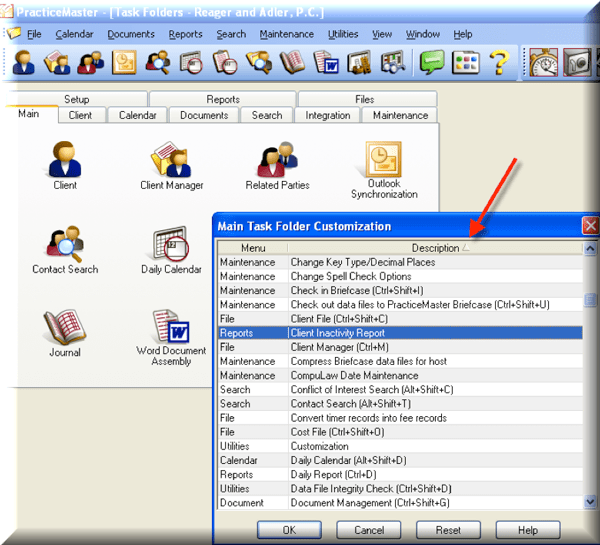Select the Client Manager (Ctrl+M) row
600x545 pixels.
[400, 347]
